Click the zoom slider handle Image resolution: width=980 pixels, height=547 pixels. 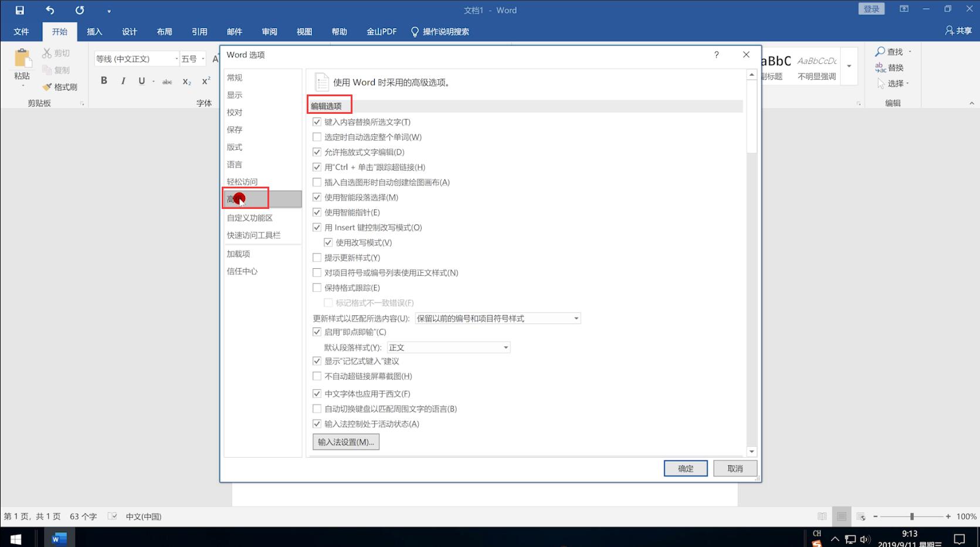pyautogui.click(x=912, y=516)
